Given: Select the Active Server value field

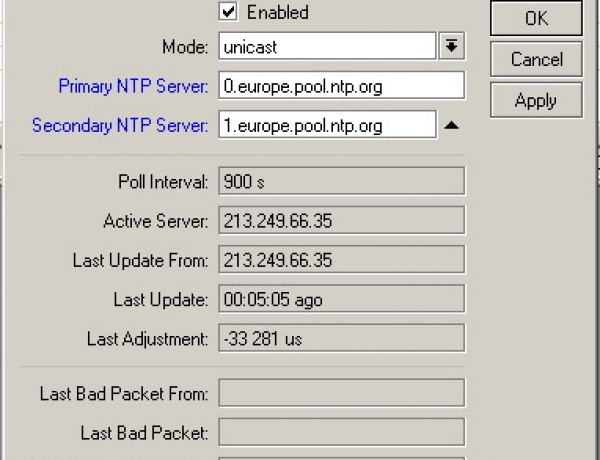Looking at the screenshot, I should tap(341, 221).
